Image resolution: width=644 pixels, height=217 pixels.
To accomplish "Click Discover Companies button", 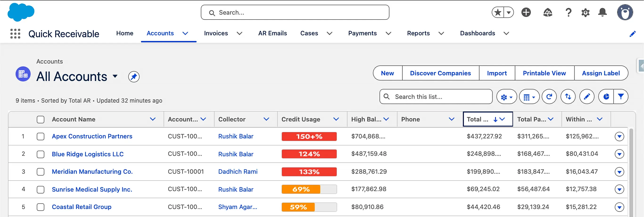I will (441, 73).
